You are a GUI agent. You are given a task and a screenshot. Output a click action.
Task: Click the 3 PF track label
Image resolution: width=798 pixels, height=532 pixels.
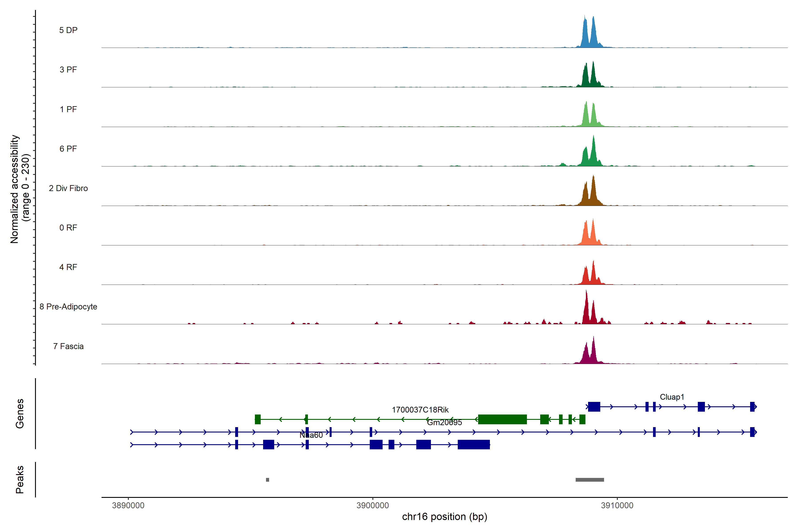pos(68,70)
